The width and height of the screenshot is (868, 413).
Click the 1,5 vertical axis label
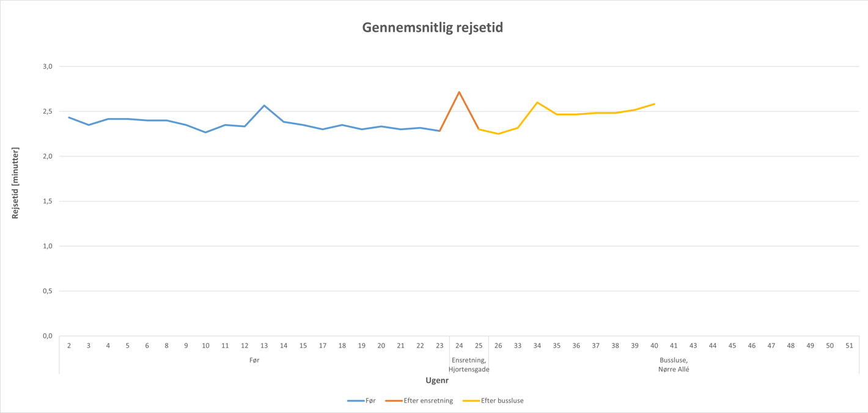click(47, 201)
